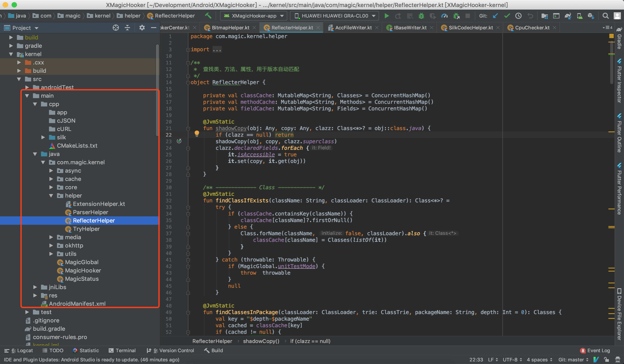The image size is (624, 364).
Task: Open Project panel settings gear
Action: click(x=142, y=28)
